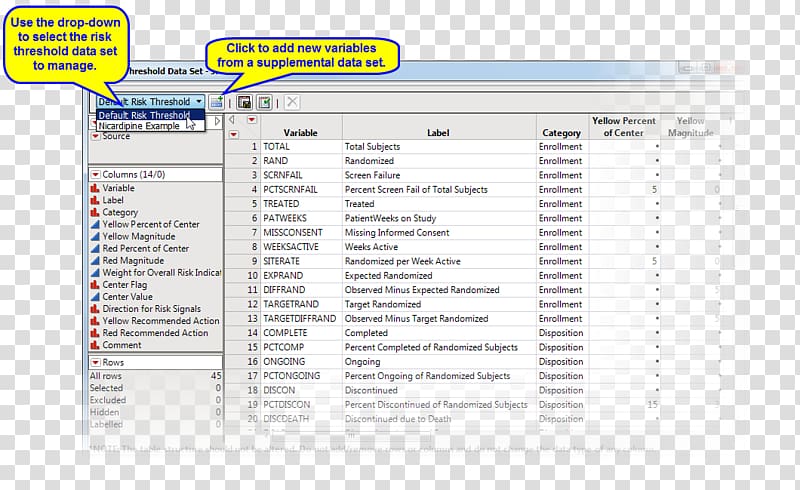800x490 pixels.
Task: Select Comment in columns list
Action: (122, 345)
